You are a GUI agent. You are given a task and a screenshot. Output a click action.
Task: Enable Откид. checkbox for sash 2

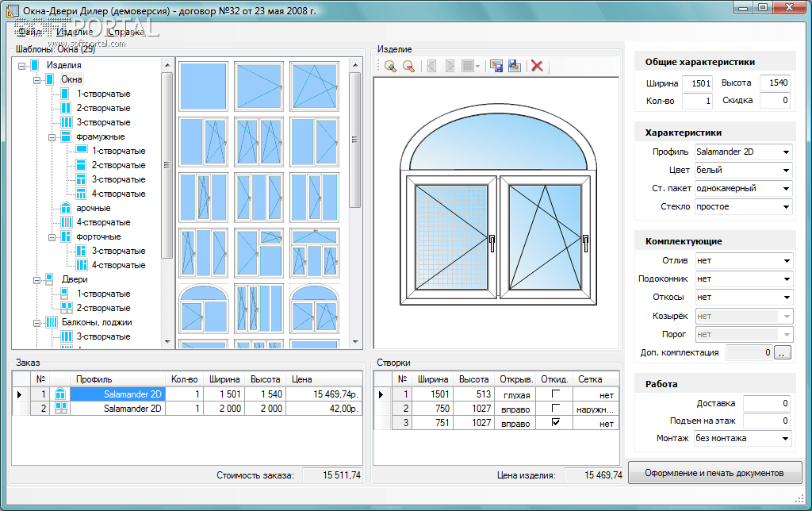point(554,409)
